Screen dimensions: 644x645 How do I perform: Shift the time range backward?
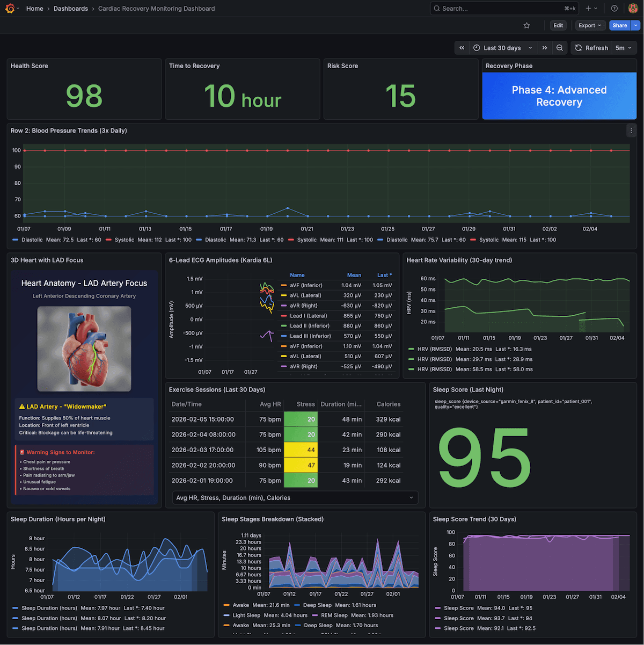pyautogui.click(x=462, y=48)
